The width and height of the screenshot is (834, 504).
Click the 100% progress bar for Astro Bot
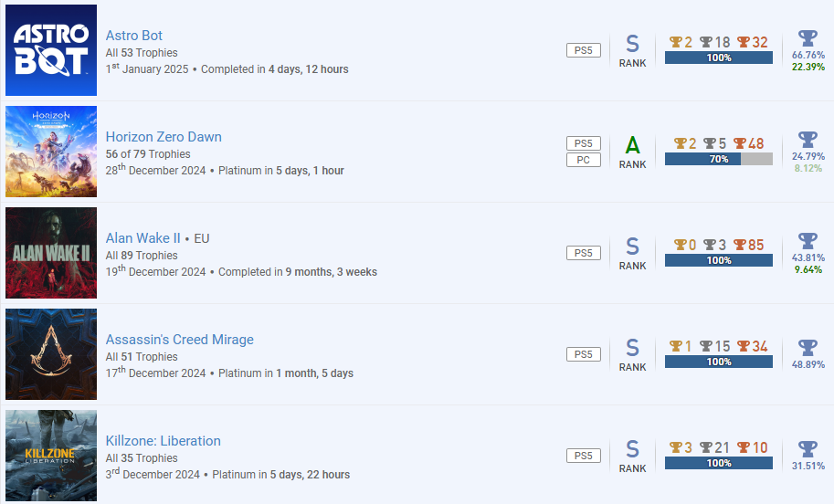point(719,58)
